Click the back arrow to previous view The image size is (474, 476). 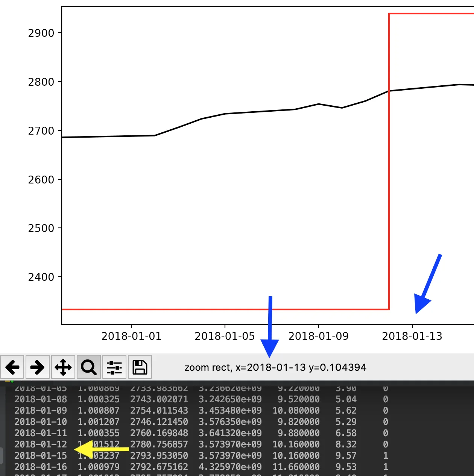(x=12, y=367)
